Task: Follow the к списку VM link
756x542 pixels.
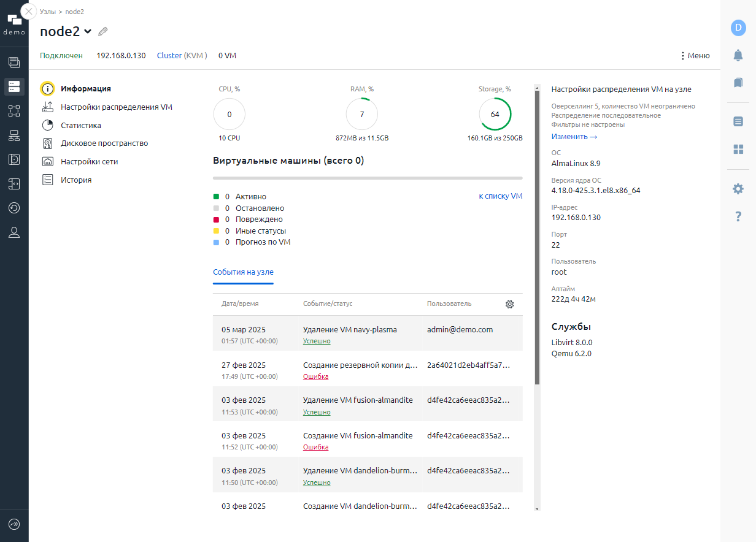Action: point(500,196)
